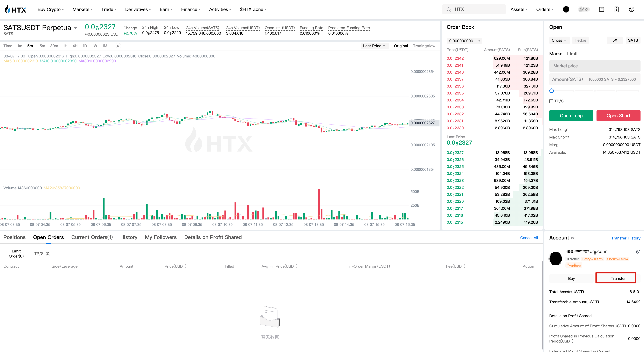Screen dimensions: 644x352
Task: Select Limit order type
Action: [572, 54]
